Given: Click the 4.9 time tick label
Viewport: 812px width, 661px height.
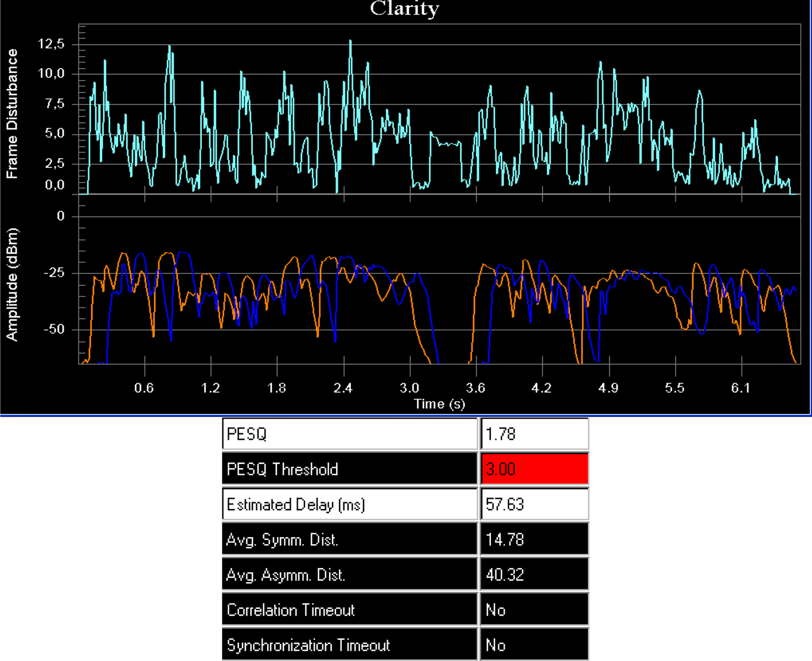Looking at the screenshot, I should (x=608, y=388).
